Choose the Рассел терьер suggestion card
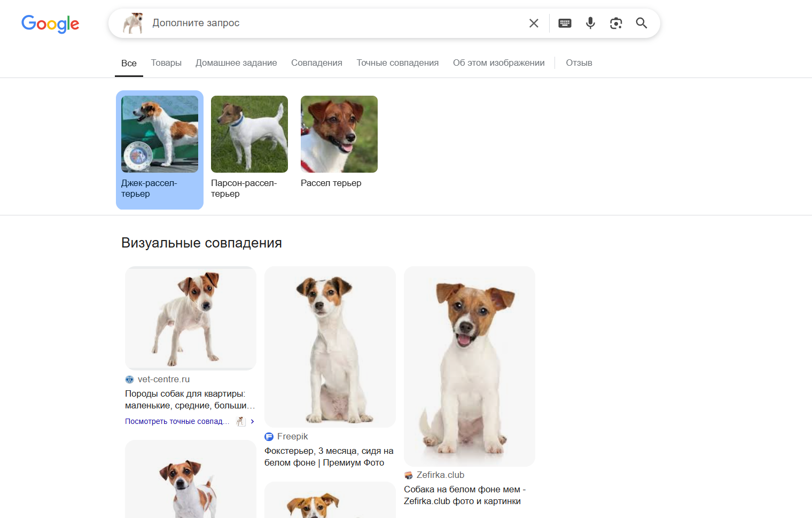 (x=339, y=142)
